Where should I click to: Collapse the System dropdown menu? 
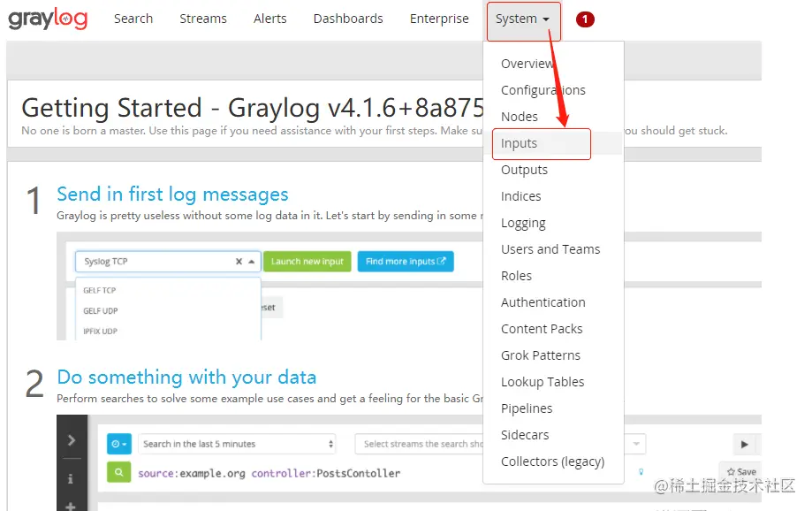tap(523, 20)
